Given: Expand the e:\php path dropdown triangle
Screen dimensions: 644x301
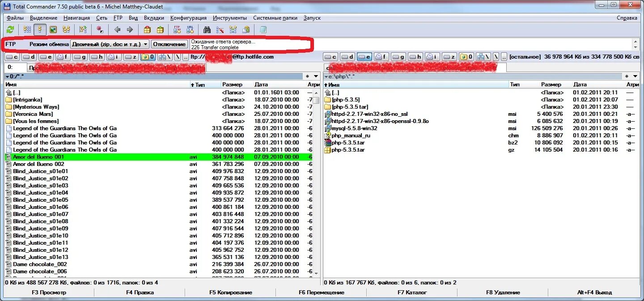Looking at the screenshot, I should pos(326,76).
